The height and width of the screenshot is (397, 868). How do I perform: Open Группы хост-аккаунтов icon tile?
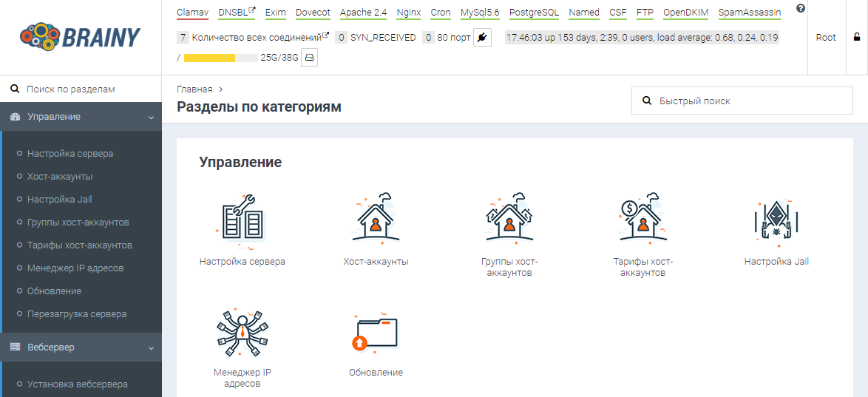[509, 220]
